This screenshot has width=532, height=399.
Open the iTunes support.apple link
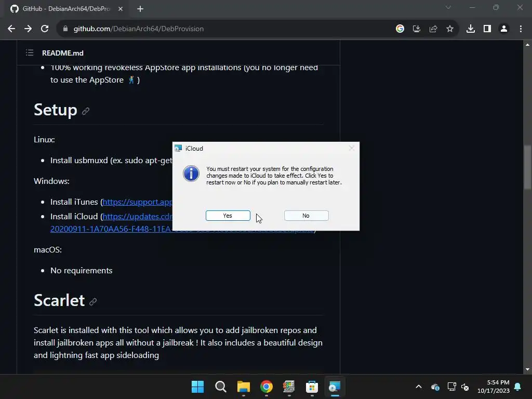point(137,202)
